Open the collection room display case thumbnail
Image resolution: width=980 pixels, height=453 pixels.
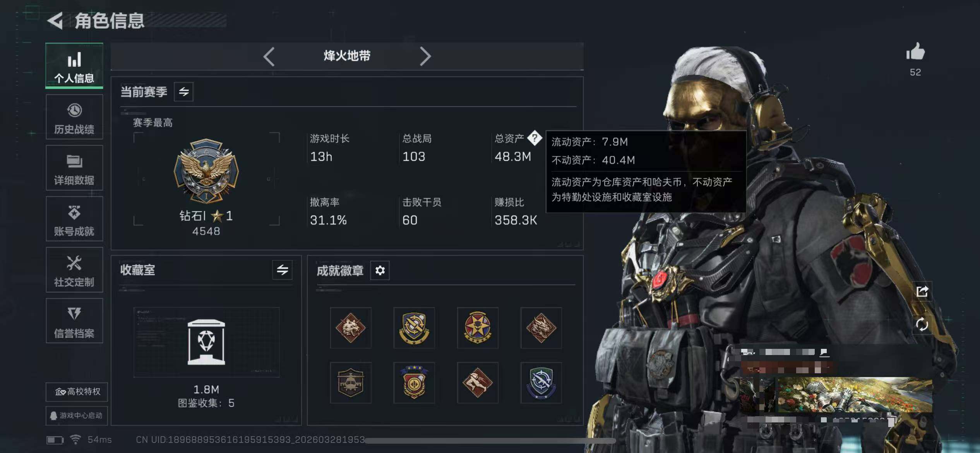click(x=206, y=342)
